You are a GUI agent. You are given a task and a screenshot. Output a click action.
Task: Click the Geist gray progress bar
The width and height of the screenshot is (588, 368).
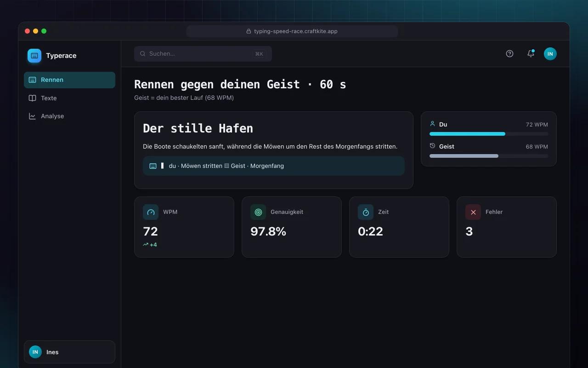pos(489,156)
